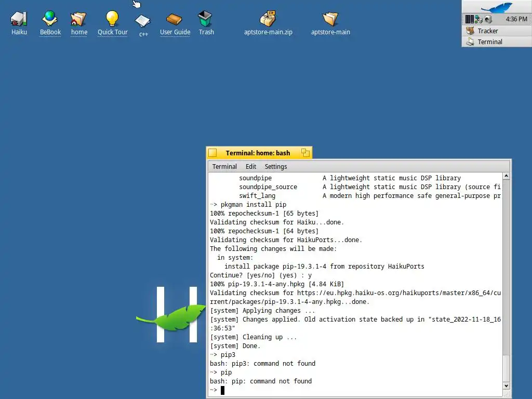Click 'Validating checksum for HaikuPorts...done.' line
Screen dimensions: 532x399
click(286, 240)
